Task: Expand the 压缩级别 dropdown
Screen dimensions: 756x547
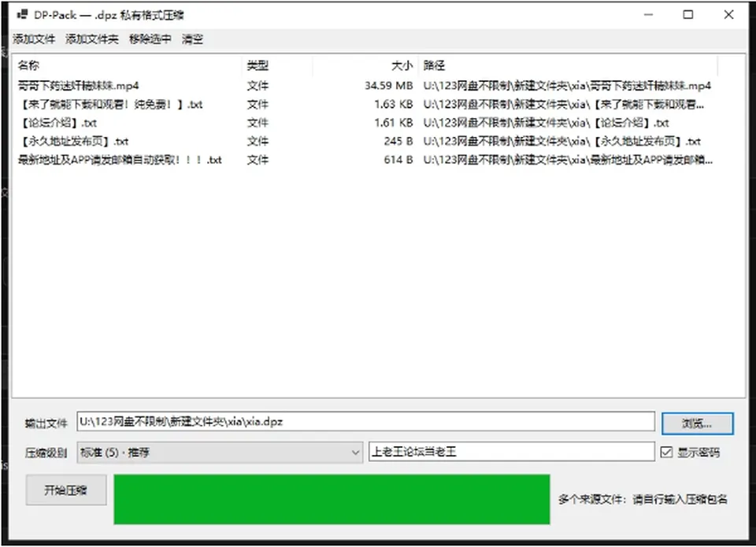Action: coord(220,453)
